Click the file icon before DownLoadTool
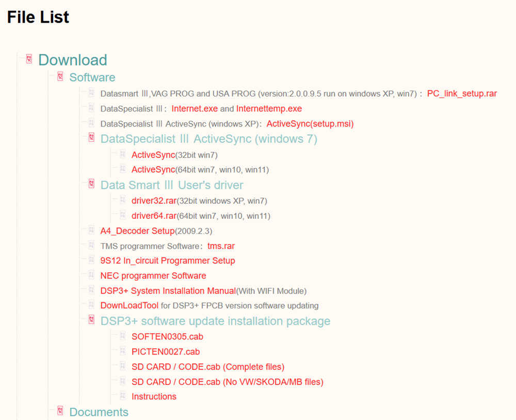Screen dimensions: 516x420 click(x=91, y=305)
